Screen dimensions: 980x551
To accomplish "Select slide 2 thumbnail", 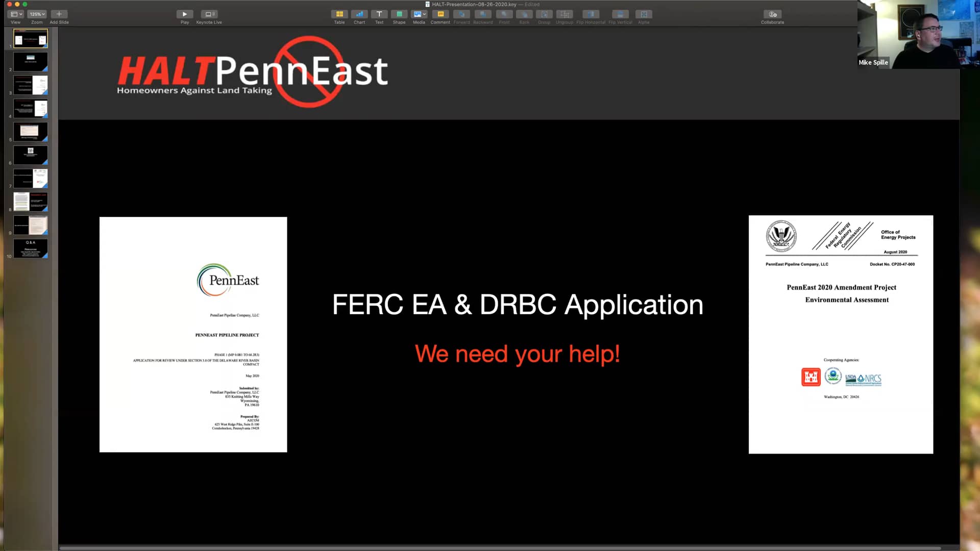I will [x=31, y=62].
